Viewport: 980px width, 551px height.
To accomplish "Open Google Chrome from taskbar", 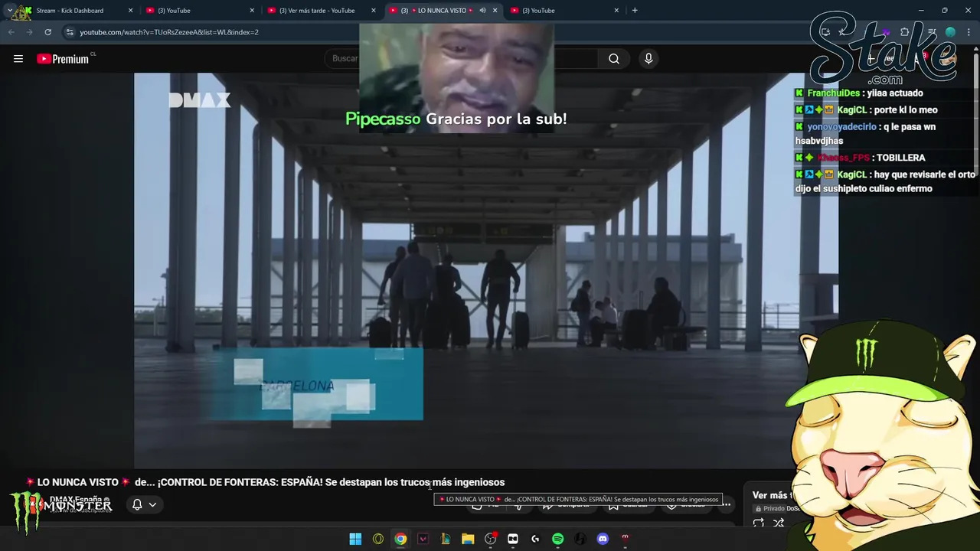I will (x=400, y=539).
